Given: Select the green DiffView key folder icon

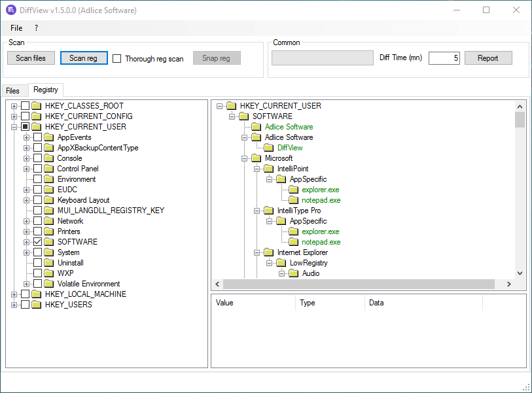Looking at the screenshot, I should point(268,148).
